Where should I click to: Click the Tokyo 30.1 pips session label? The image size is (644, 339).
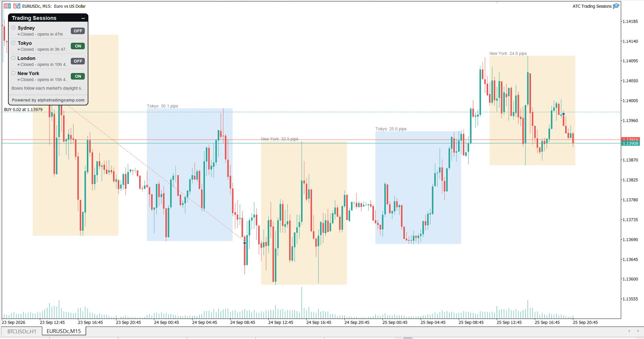click(x=162, y=106)
